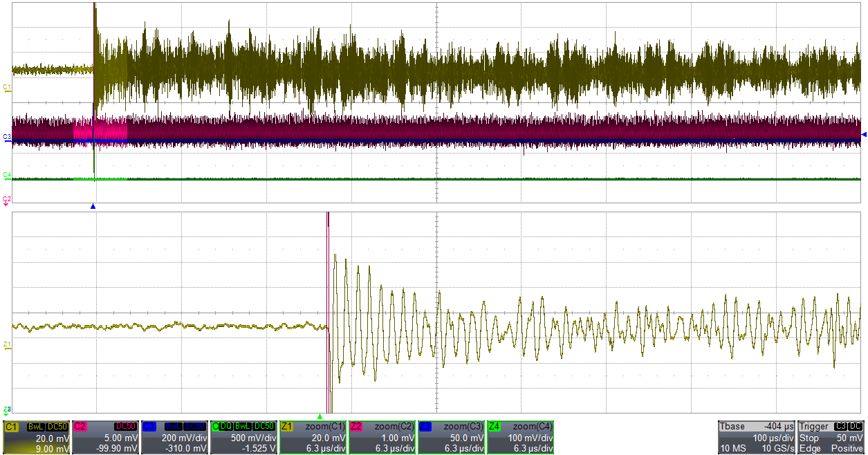Select the Z2 zoom(C2) descriptor
Image resolution: width=868 pixels, height=455 pixels.
click(x=382, y=438)
